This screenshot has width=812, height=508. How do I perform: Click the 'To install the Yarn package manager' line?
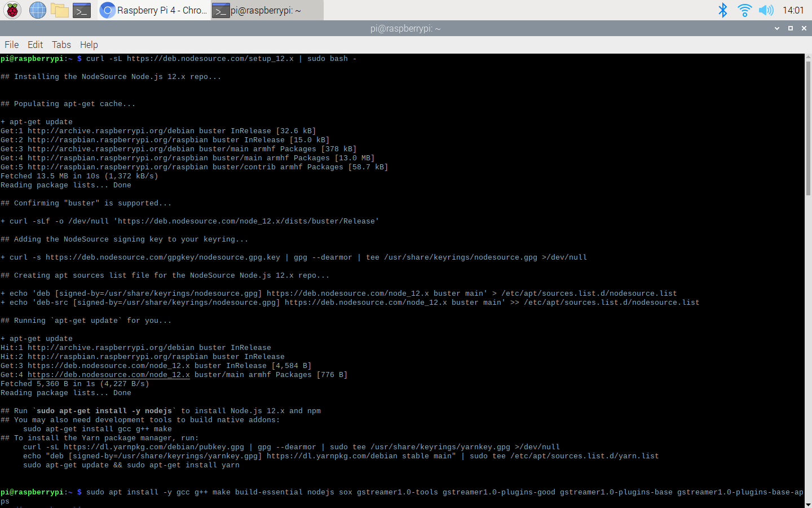(x=100, y=438)
